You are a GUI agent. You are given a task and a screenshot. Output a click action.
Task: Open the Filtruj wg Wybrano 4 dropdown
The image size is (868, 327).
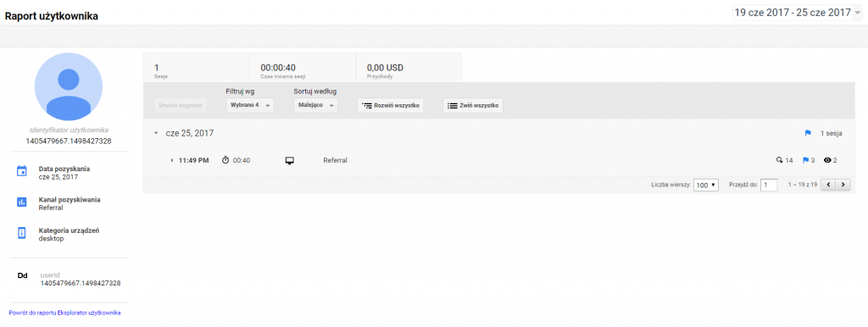coord(250,105)
